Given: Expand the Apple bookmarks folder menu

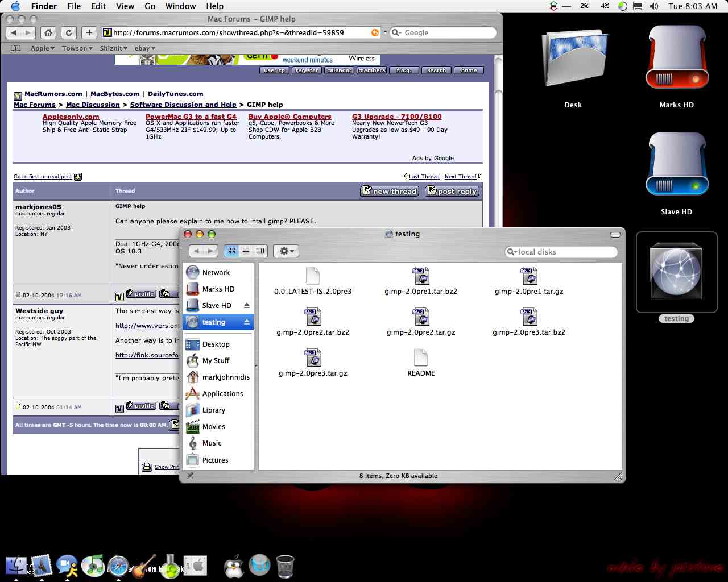Looking at the screenshot, I should coord(43,48).
